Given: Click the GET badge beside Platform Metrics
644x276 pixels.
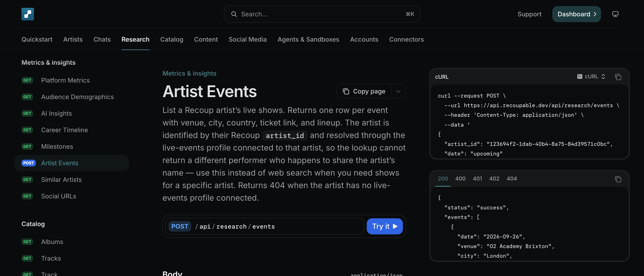Looking at the screenshot, I should (x=27, y=80).
